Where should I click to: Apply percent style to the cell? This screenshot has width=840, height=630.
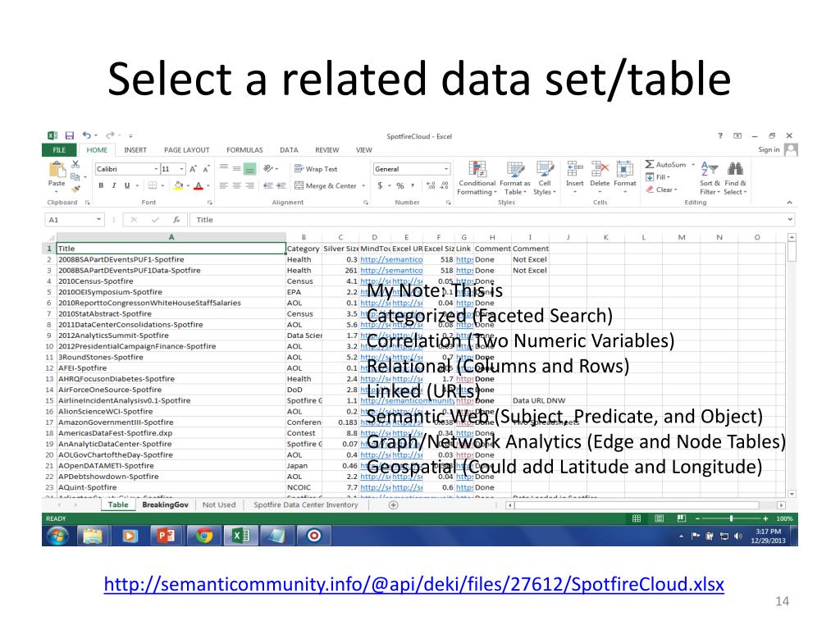[x=400, y=185]
